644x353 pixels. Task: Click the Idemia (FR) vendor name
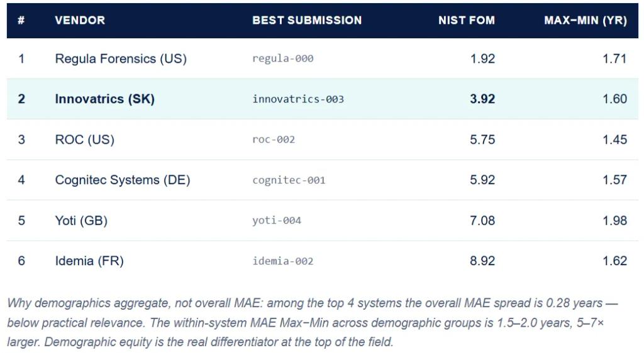(89, 261)
